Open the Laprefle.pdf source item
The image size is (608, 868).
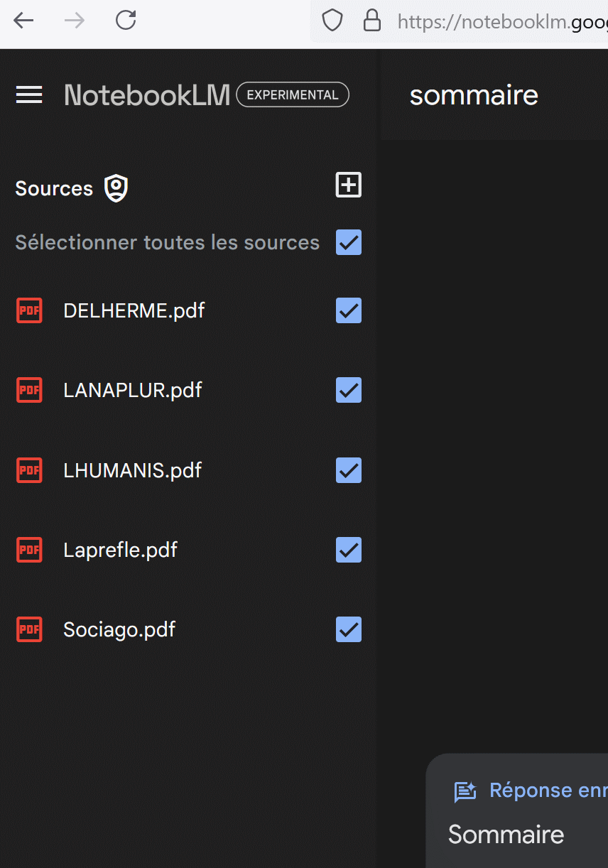(x=121, y=550)
